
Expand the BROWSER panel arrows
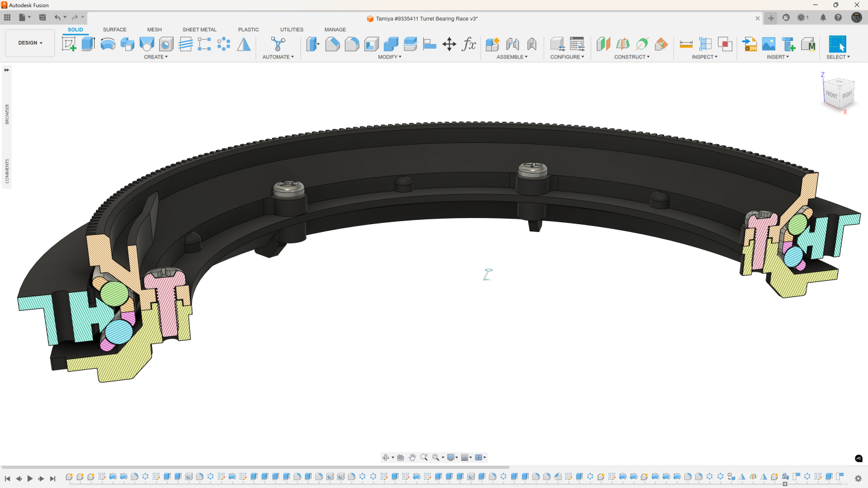click(x=7, y=70)
